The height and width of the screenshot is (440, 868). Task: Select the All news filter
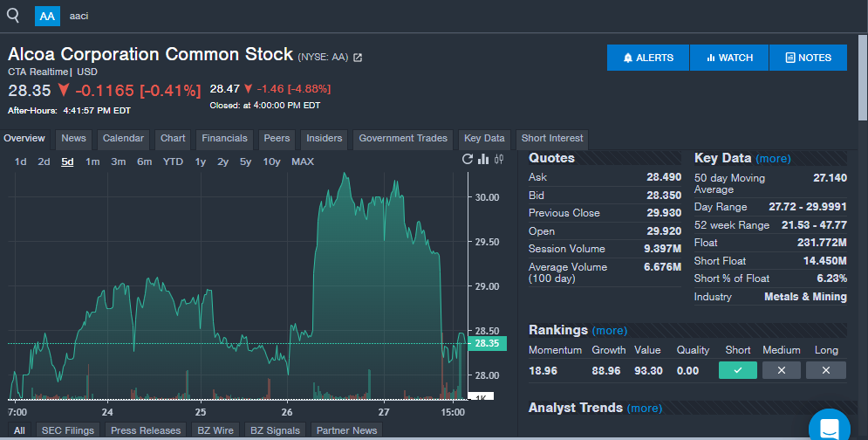tap(19, 430)
